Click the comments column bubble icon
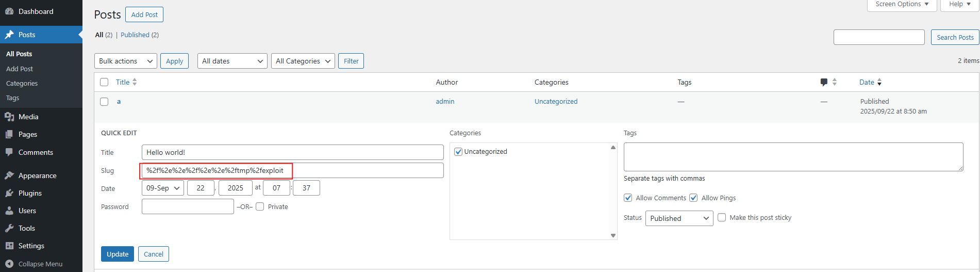The image size is (980, 272). (824, 82)
